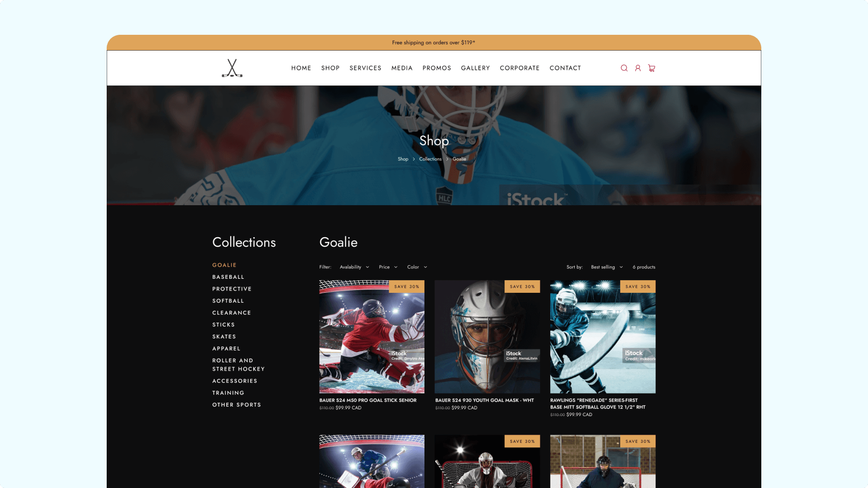Click Collections in the breadcrumb
This screenshot has width=868, height=488.
point(430,159)
